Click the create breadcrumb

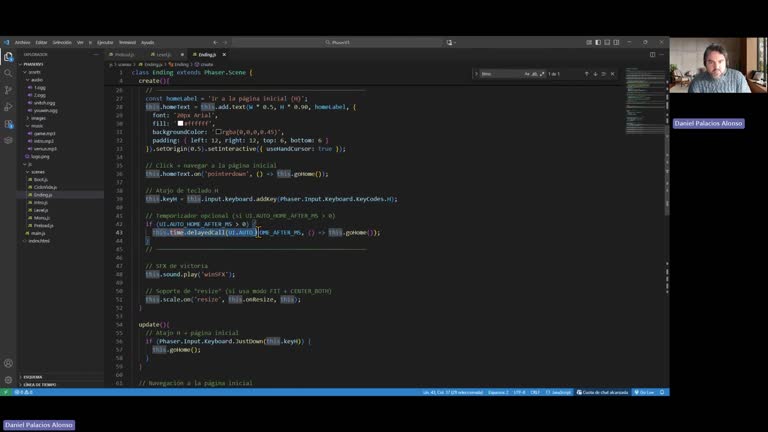coord(204,64)
